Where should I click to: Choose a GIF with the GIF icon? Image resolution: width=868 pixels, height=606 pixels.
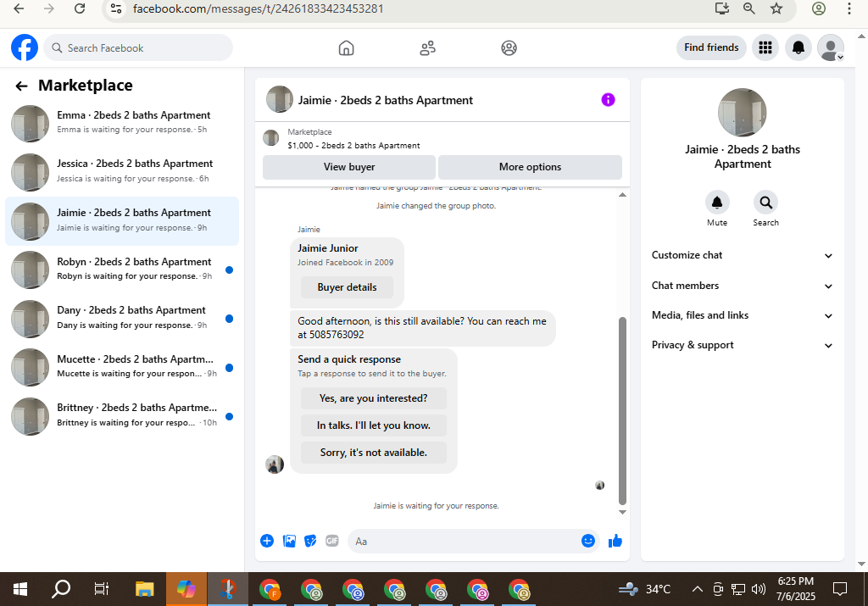point(332,541)
